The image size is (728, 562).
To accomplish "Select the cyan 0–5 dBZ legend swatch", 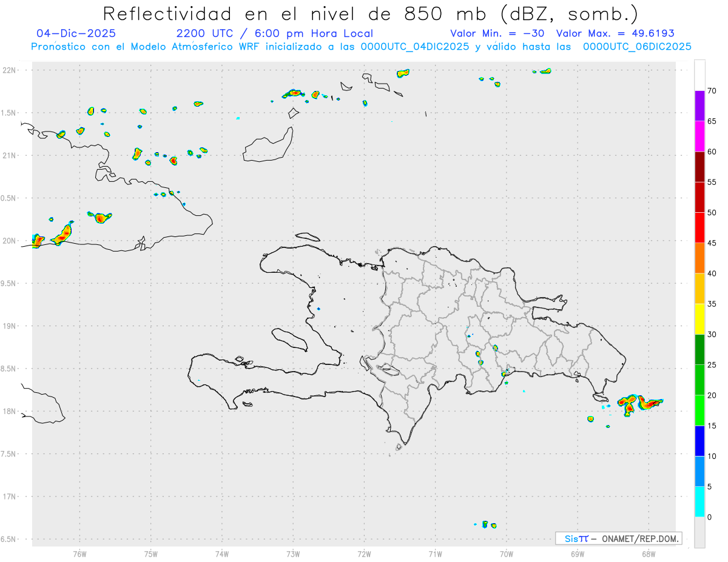I will [699, 501].
